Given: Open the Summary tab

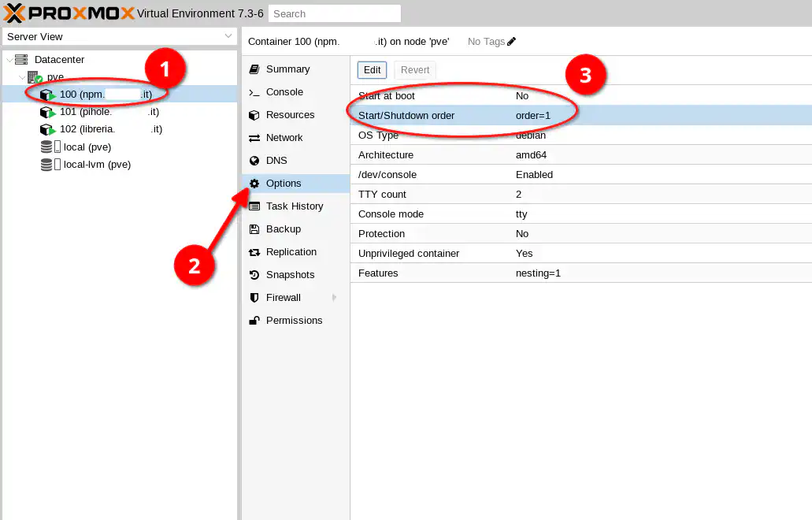Looking at the screenshot, I should (295, 69).
